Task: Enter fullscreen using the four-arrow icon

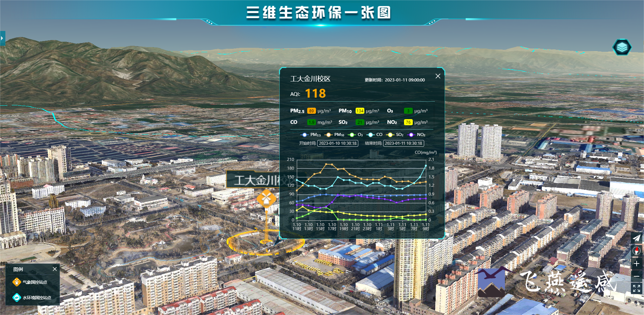Action: pos(636,288)
